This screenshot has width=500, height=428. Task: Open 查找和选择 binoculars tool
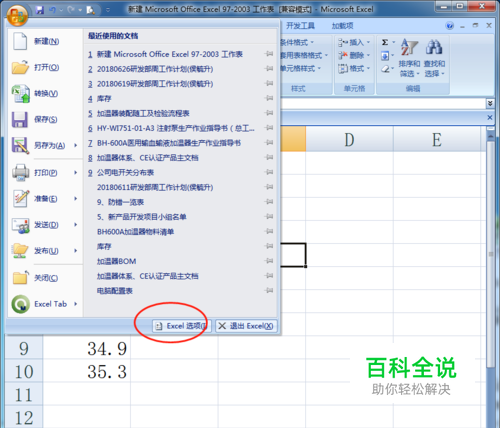pyautogui.click(x=434, y=58)
